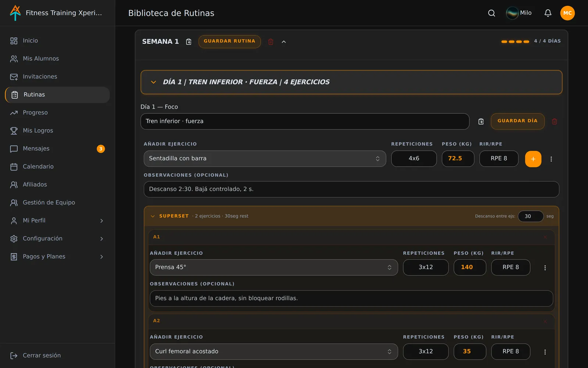Open the Sentadilla con barra exercise dropdown
This screenshot has height=368, width=588.
pyautogui.click(x=265, y=159)
